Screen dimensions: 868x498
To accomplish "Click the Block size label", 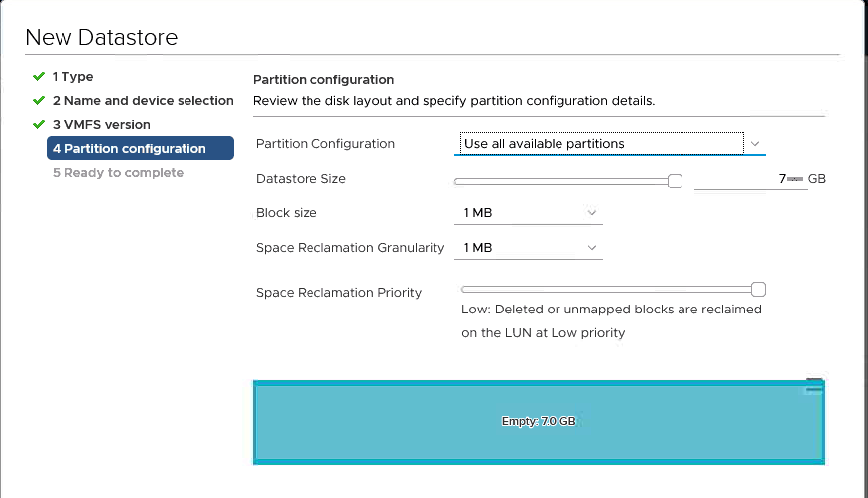I will click(x=287, y=213).
